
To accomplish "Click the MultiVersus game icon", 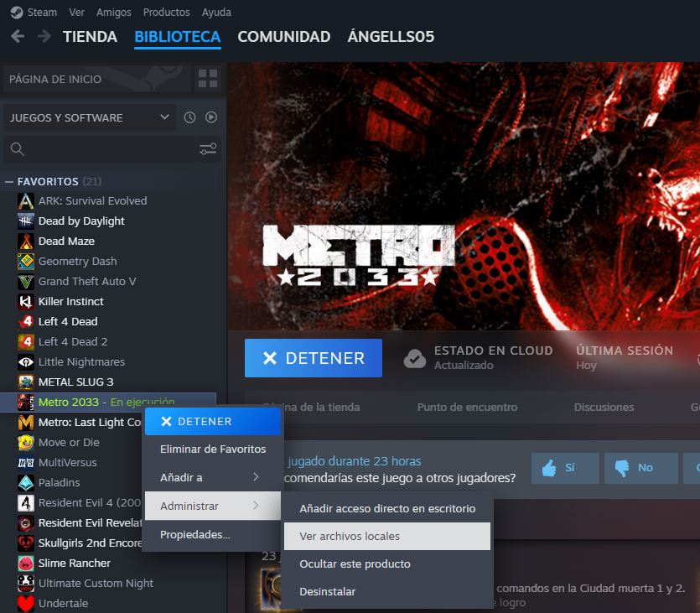I will pyautogui.click(x=26, y=463).
